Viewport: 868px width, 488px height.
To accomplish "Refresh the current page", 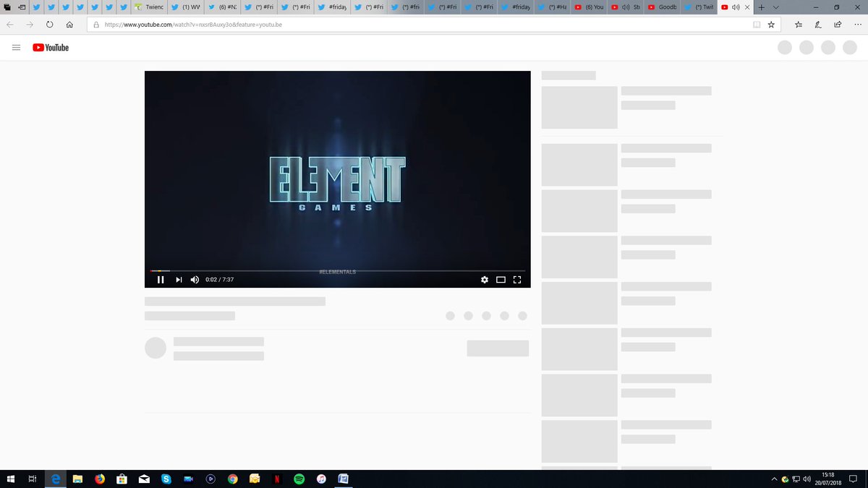I will [50, 24].
